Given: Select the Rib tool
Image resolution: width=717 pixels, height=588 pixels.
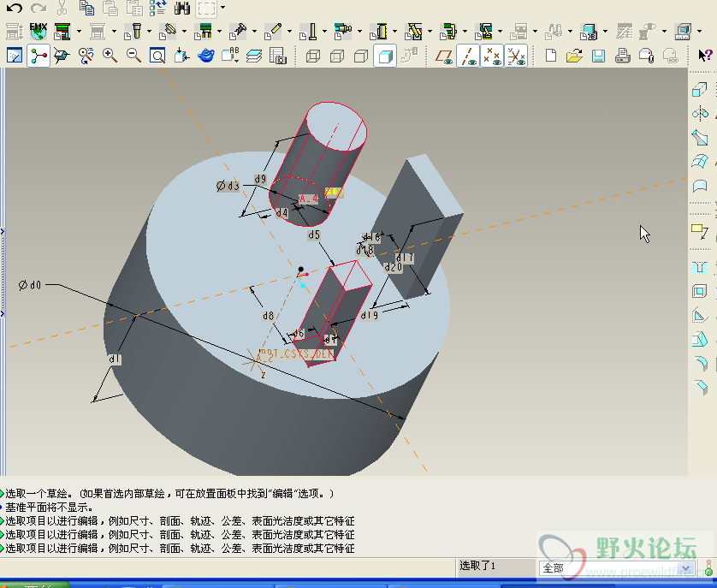Looking at the screenshot, I should point(700,315).
